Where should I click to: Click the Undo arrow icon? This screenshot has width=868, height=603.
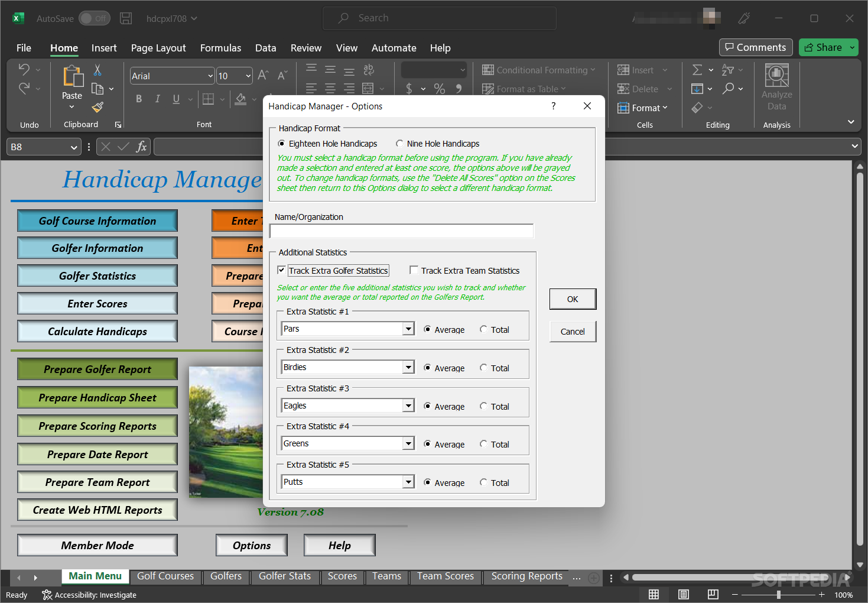(24, 69)
